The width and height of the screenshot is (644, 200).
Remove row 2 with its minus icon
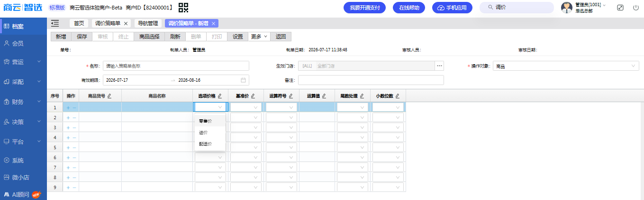[x=74, y=117]
